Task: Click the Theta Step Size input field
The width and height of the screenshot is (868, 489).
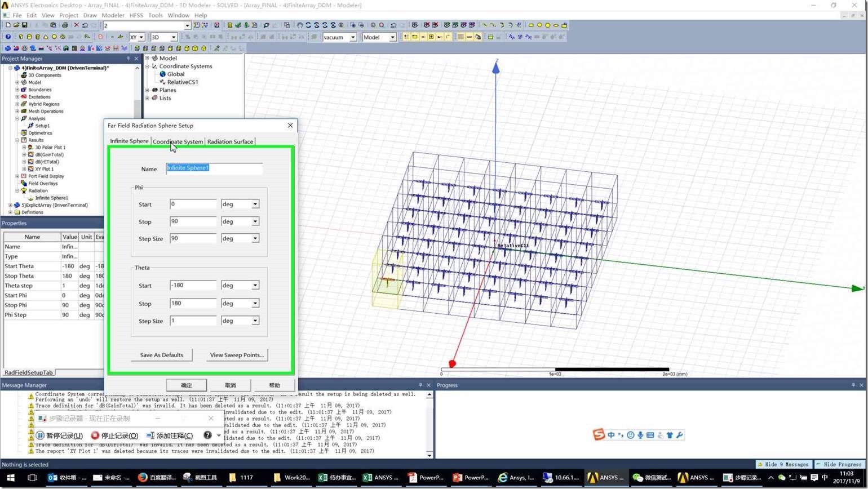Action: (193, 321)
